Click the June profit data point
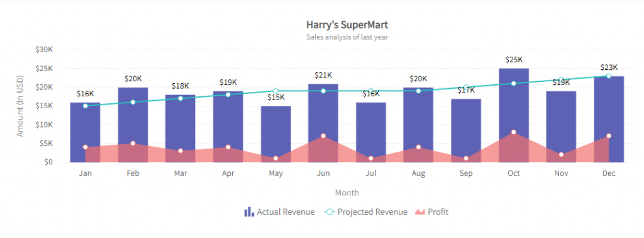This screenshot has width=644, height=238. 323,135
